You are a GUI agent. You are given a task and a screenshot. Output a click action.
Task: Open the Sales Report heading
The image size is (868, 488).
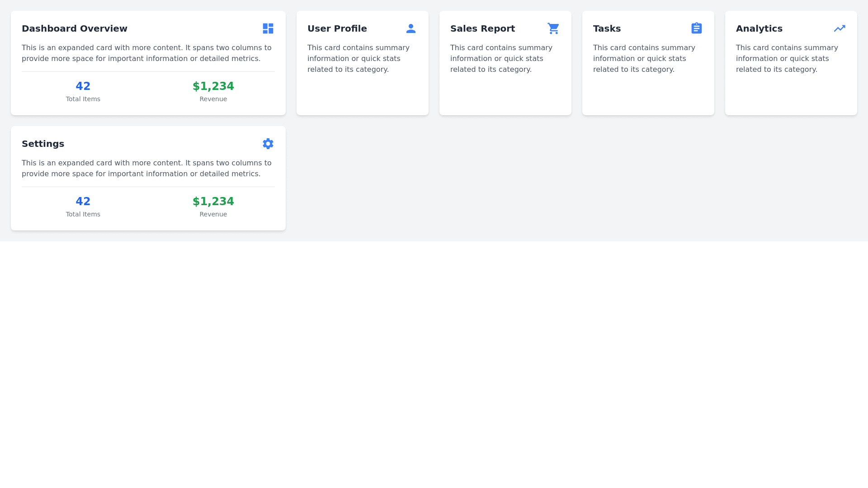[x=482, y=28]
